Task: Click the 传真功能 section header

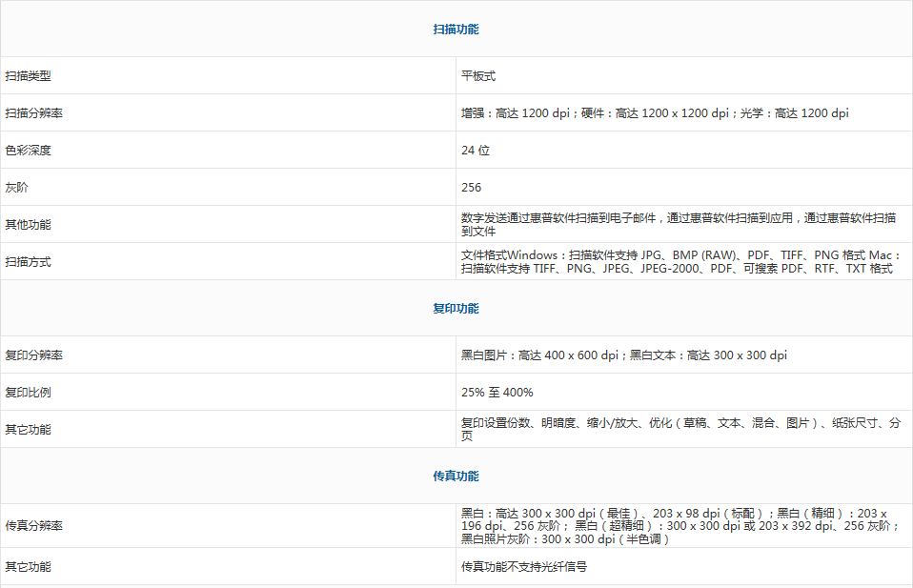Action: [456, 476]
